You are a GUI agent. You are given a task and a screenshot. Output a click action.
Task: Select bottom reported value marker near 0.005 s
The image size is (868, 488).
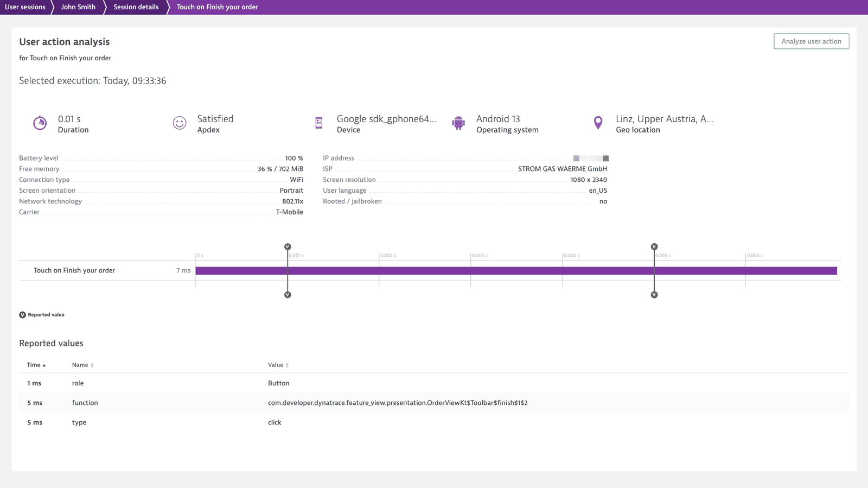[x=654, y=295]
